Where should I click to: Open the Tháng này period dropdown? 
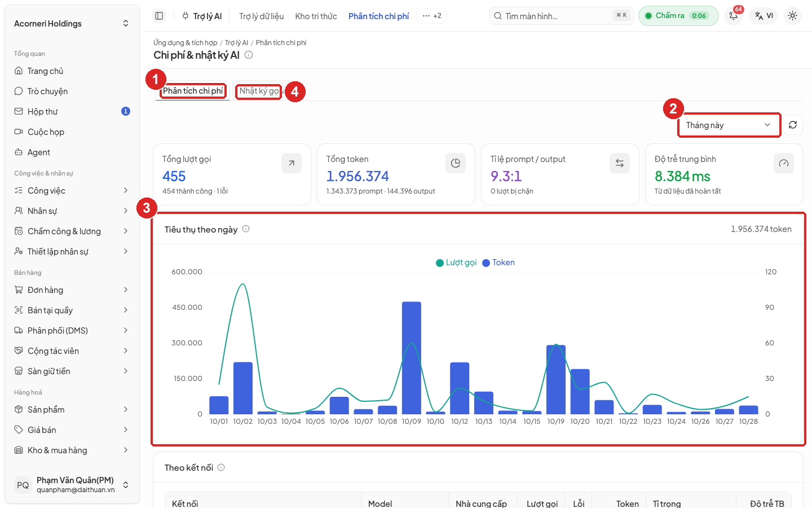coord(729,125)
